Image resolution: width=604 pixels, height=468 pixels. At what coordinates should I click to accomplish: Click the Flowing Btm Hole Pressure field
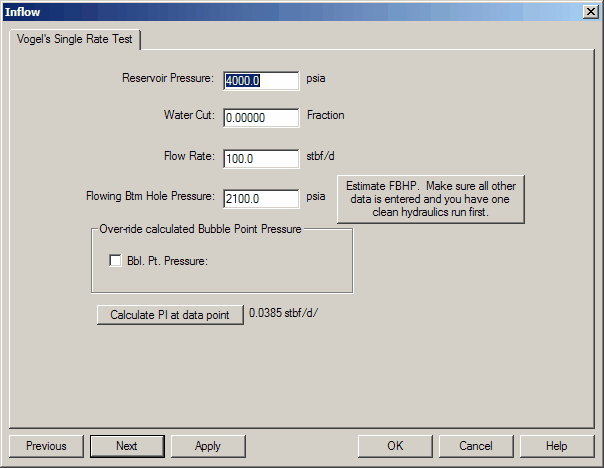(x=261, y=199)
